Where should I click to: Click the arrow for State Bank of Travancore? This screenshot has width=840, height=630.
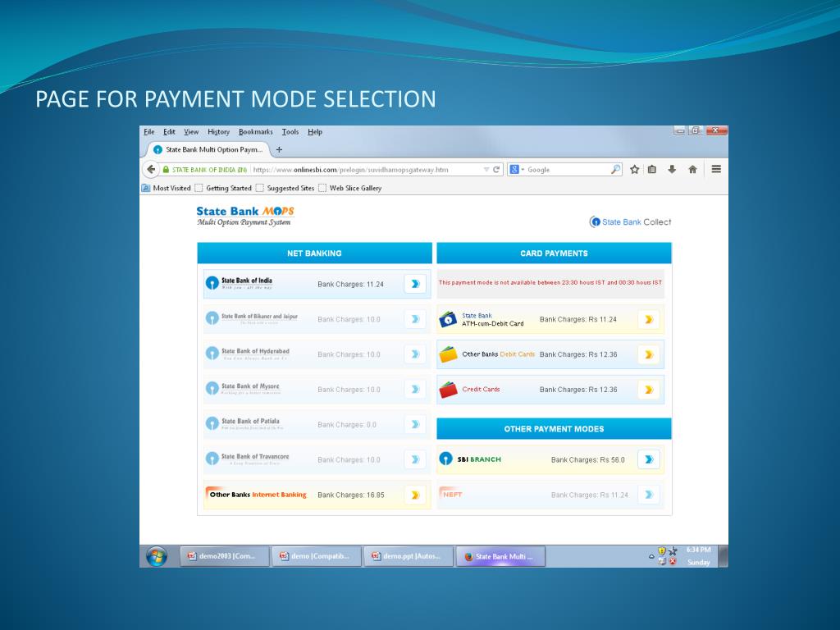click(415, 459)
